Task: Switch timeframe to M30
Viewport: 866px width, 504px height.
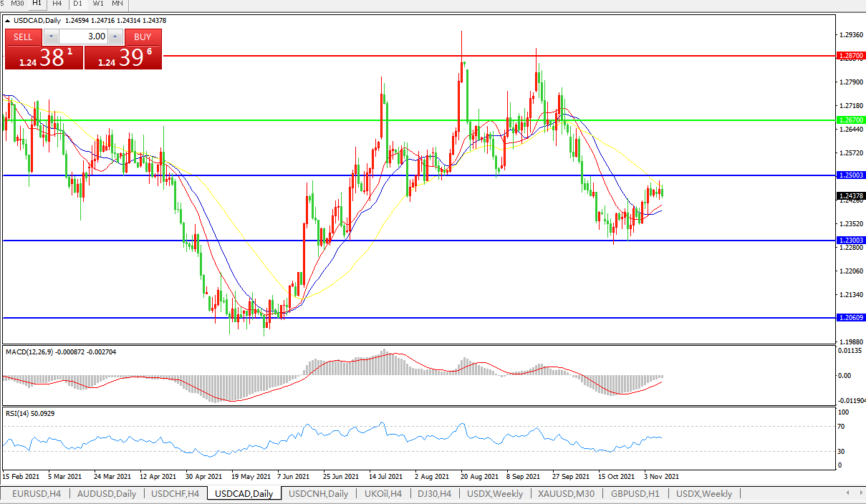Action: (x=18, y=4)
